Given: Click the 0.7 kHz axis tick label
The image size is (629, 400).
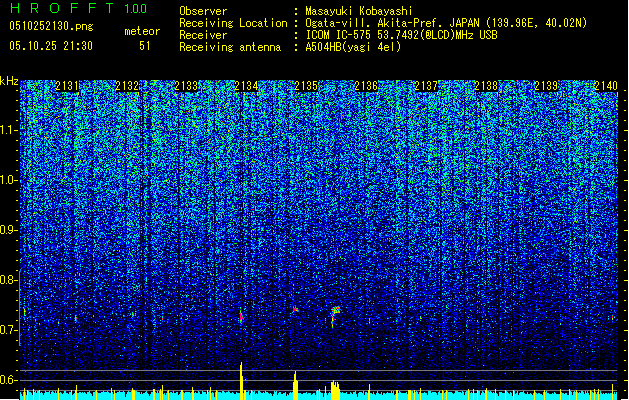Looking at the screenshot, I should (8, 330).
